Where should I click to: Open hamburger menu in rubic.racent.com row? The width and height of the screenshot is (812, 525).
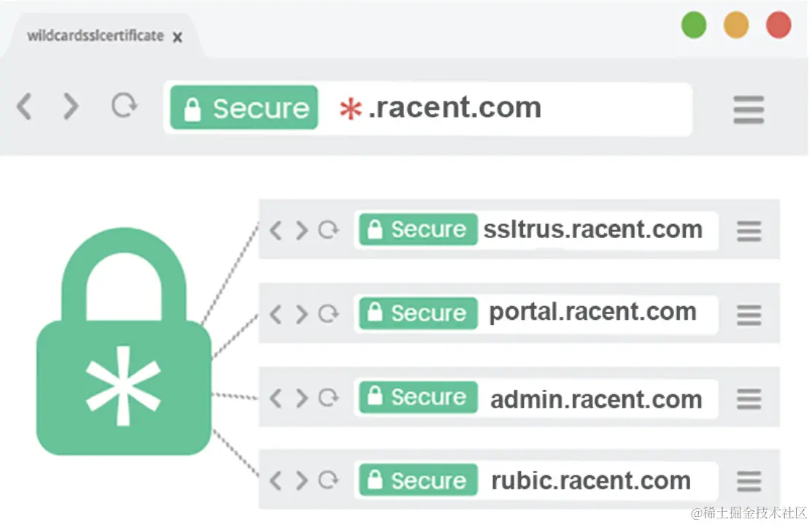point(749,481)
